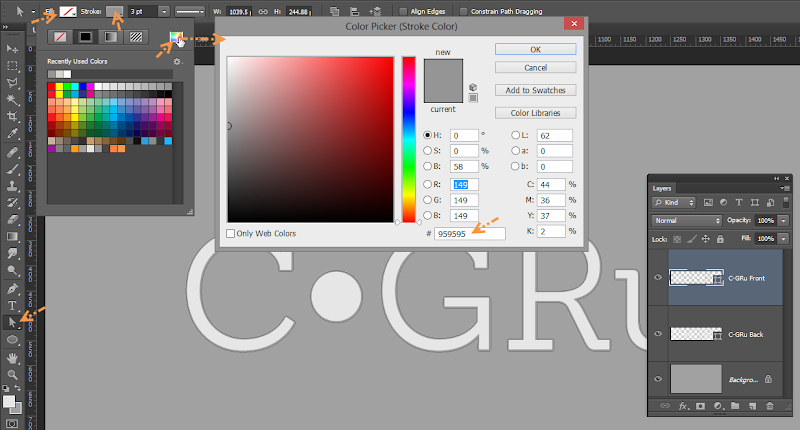800x430 pixels.
Task: Open the Kind layer filter dropdown
Action: pyautogui.click(x=673, y=203)
